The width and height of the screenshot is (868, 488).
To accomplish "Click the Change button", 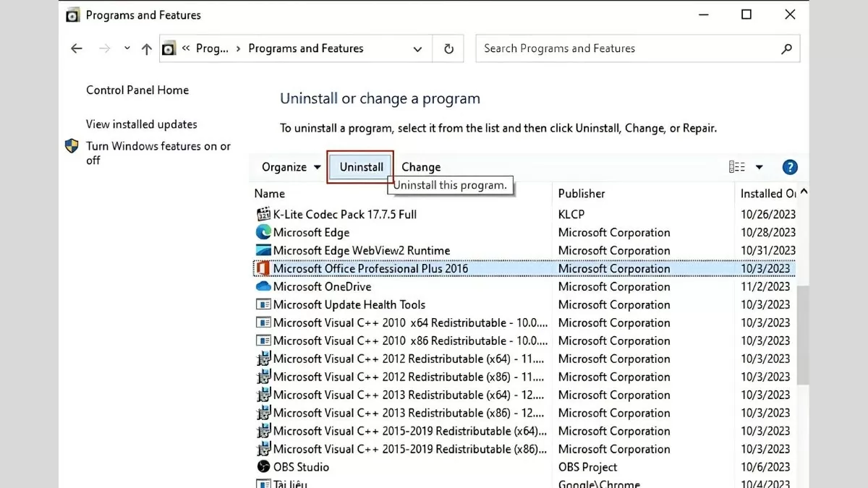I will click(421, 167).
